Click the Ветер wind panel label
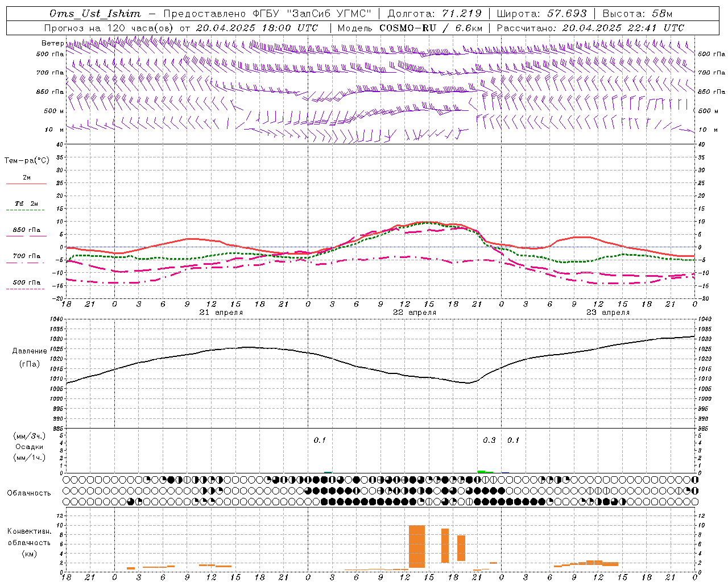Viewport: 728px width, 582px height. point(53,43)
